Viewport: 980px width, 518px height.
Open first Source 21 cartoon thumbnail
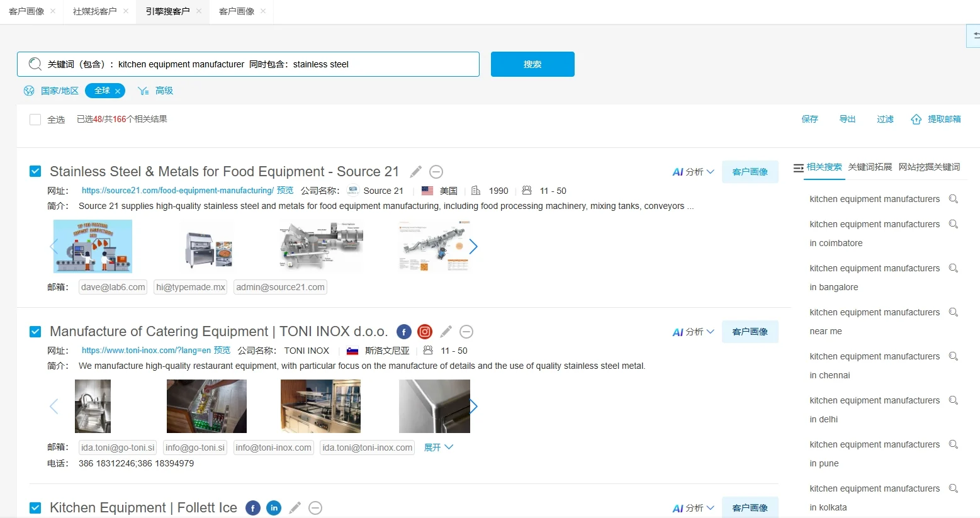(x=93, y=246)
